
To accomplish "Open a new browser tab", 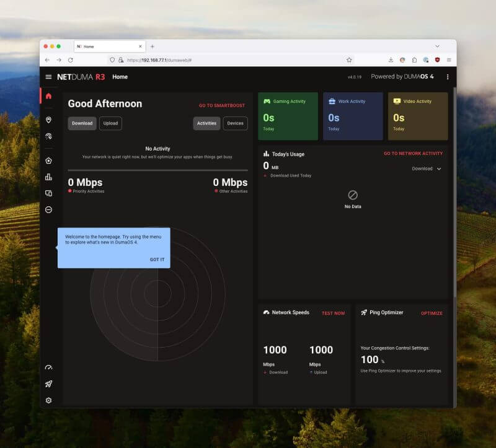I will pyautogui.click(x=152, y=46).
